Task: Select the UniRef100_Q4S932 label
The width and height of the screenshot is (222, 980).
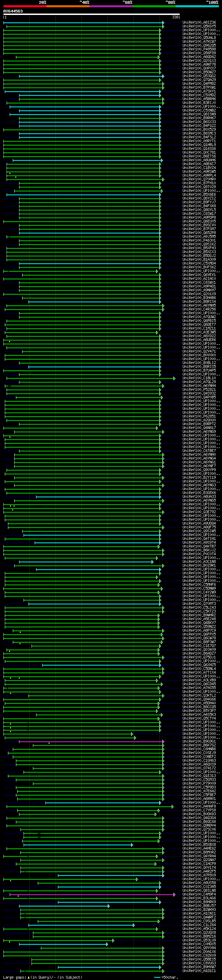Action: (x=199, y=394)
